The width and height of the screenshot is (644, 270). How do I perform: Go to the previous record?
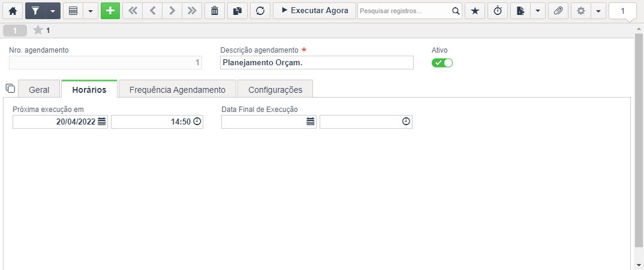(152, 11)
